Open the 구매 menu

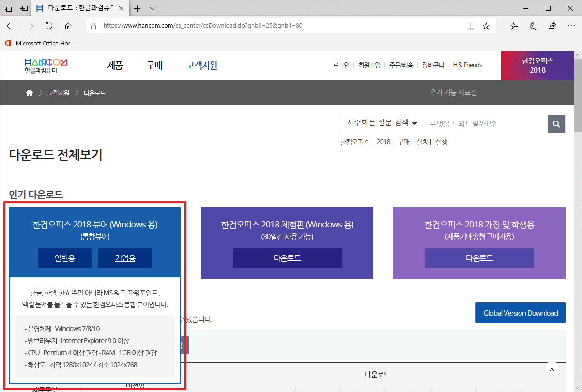[x=154, y=65]
